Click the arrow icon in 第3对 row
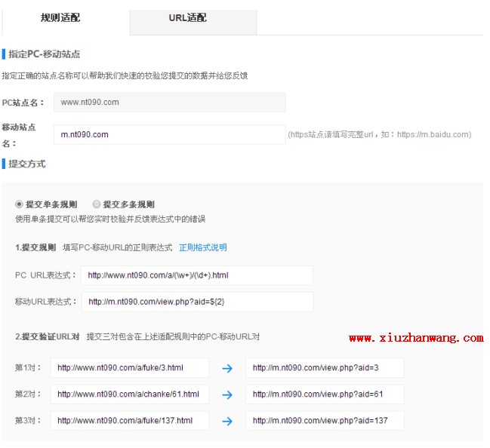The image size is (490, 448). coord(227,421)
